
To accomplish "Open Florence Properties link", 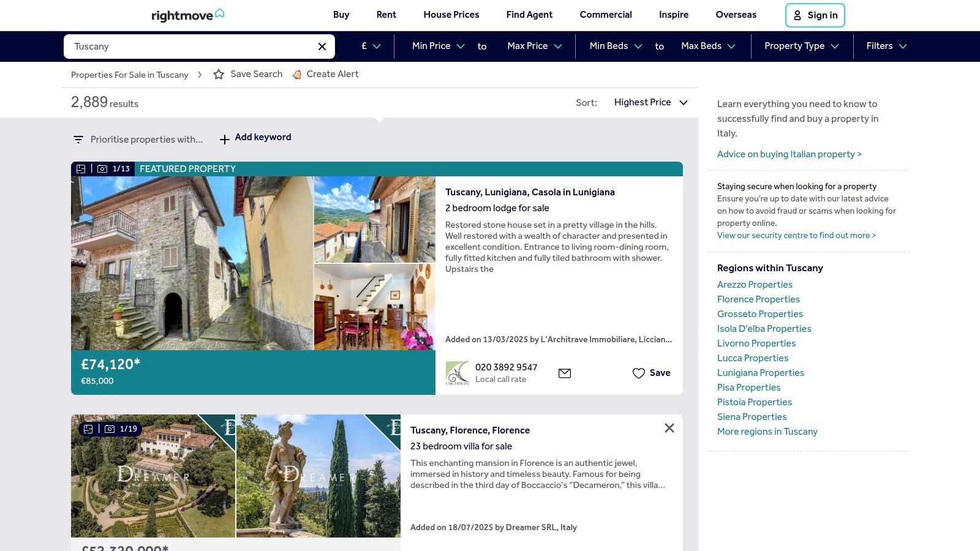I will pyautogui.click(x=758, y=299).
